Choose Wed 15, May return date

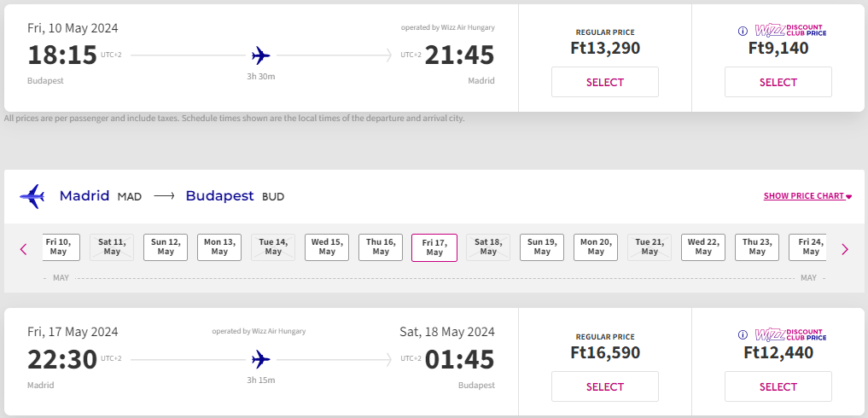pyautogui.click(x=327, y=247)
